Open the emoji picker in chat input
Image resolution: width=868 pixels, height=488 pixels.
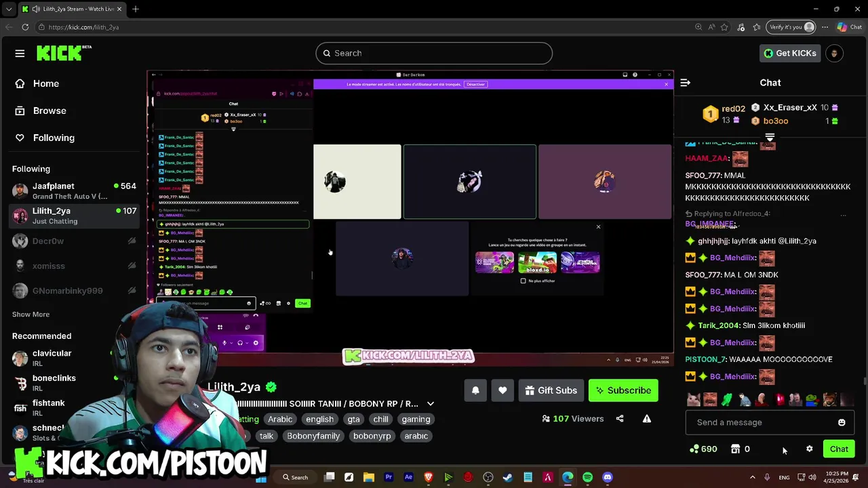[x=842, y=422]
